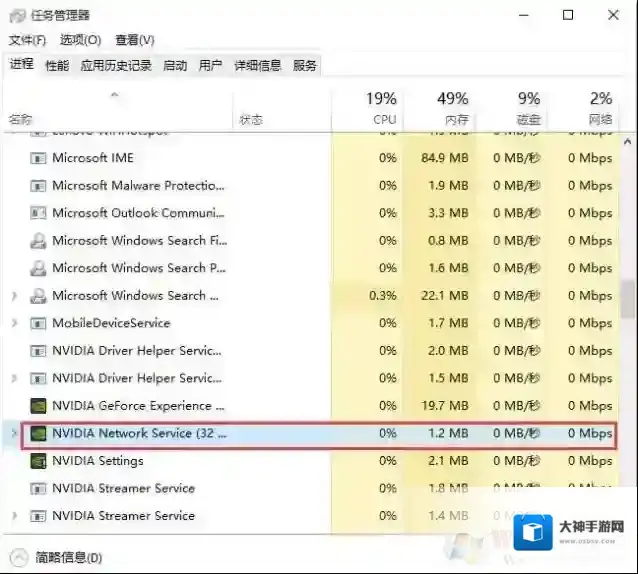Select the MobileDeviceService process name
This screenshot has height=574, width=638.
[x=111, y=323]
